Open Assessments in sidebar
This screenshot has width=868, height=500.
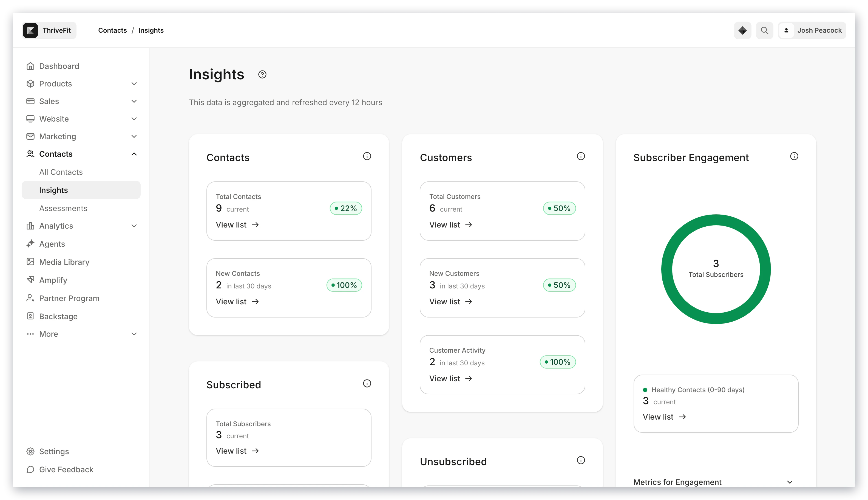point(63,208)
